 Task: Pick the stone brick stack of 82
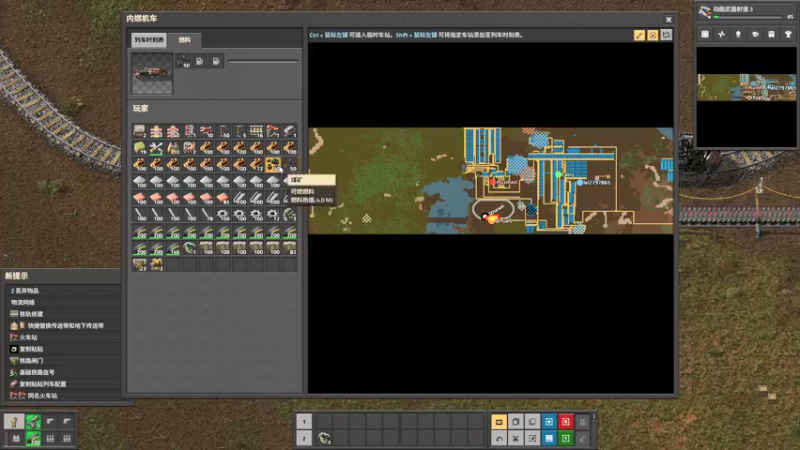tap(290, 248)
